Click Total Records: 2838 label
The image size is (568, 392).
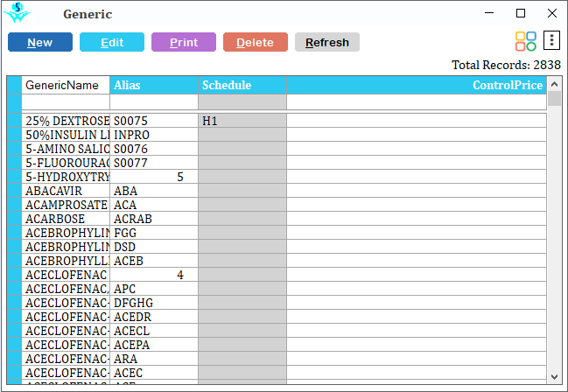coord(506,65)
